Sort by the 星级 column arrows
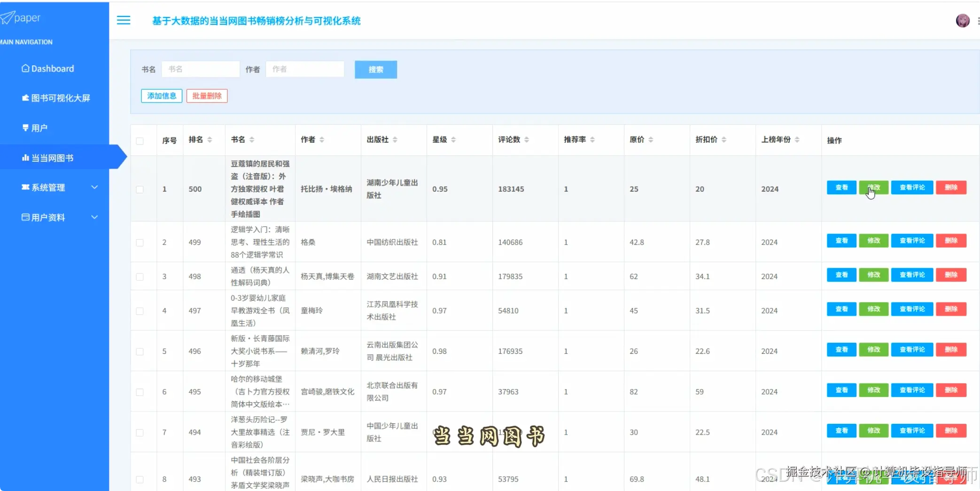 point(453,140)
